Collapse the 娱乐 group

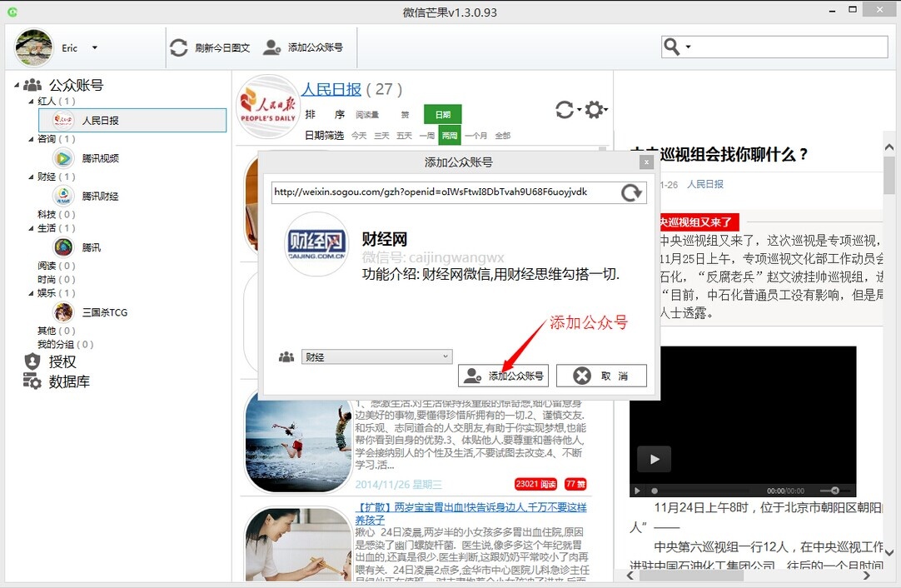31,293
